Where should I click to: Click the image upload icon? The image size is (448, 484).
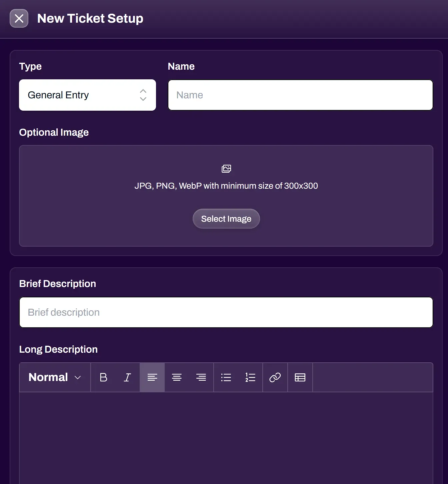pos(226,169)
